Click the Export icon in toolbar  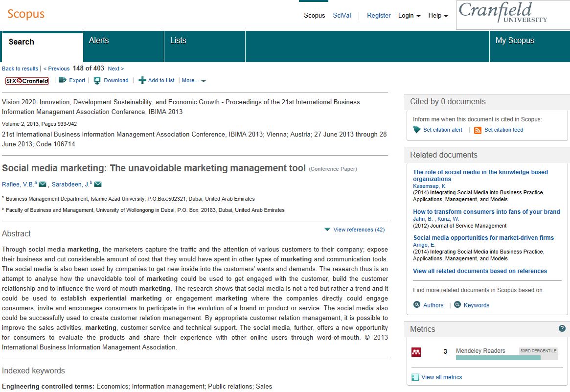[63, 80]
